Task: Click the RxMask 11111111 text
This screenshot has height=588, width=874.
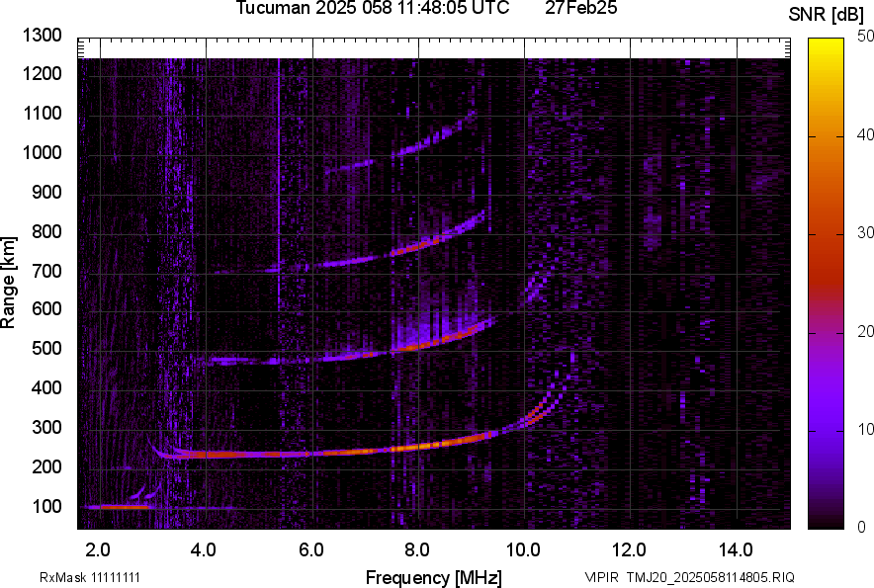Action: (75, 577)
